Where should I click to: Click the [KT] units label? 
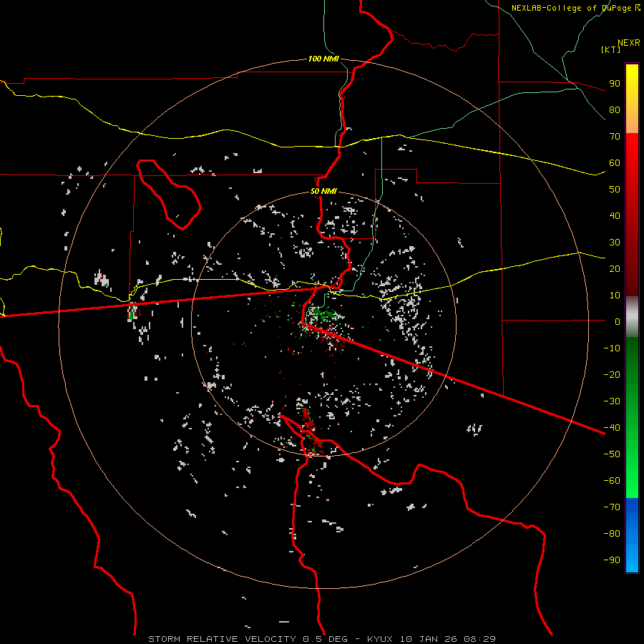tap(611, 49)
